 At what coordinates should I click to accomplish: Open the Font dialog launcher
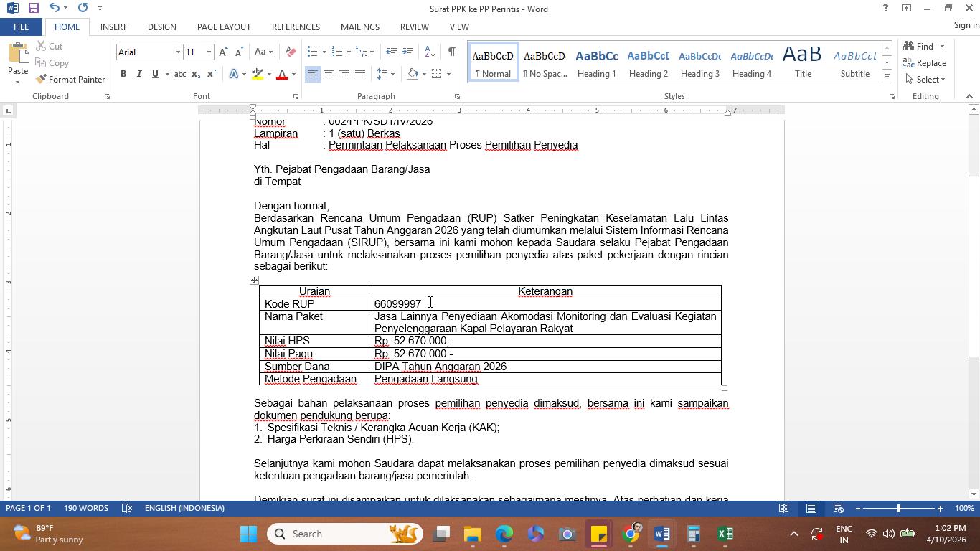point(296,96)
